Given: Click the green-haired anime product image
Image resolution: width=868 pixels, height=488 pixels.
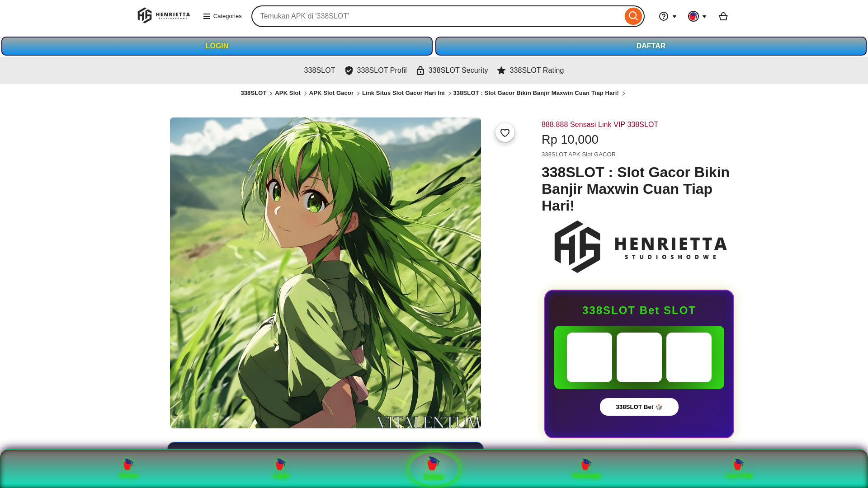Looking at the screenshot, I should pyautogui.click(x=325, y=273).
